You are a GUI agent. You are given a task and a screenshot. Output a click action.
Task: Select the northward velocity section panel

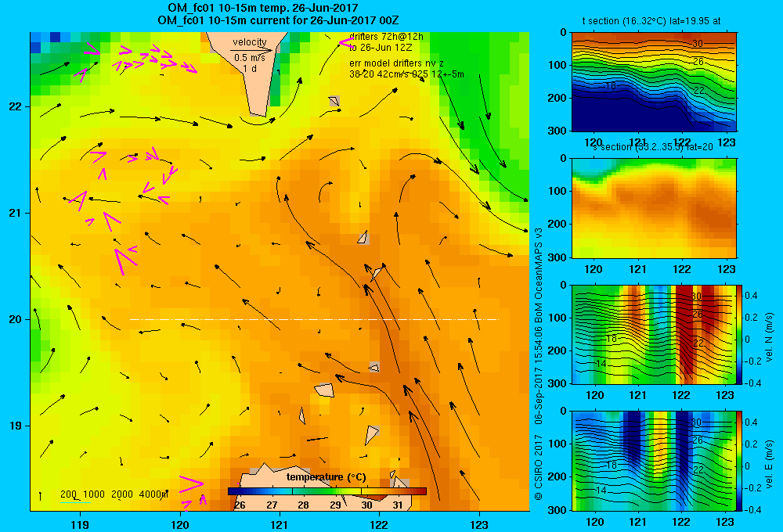(x=654, y=334)
